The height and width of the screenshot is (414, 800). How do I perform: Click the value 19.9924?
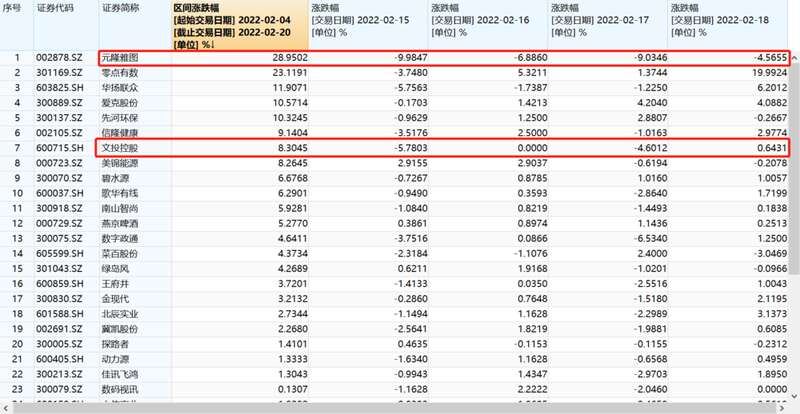[x=768, y=73]
